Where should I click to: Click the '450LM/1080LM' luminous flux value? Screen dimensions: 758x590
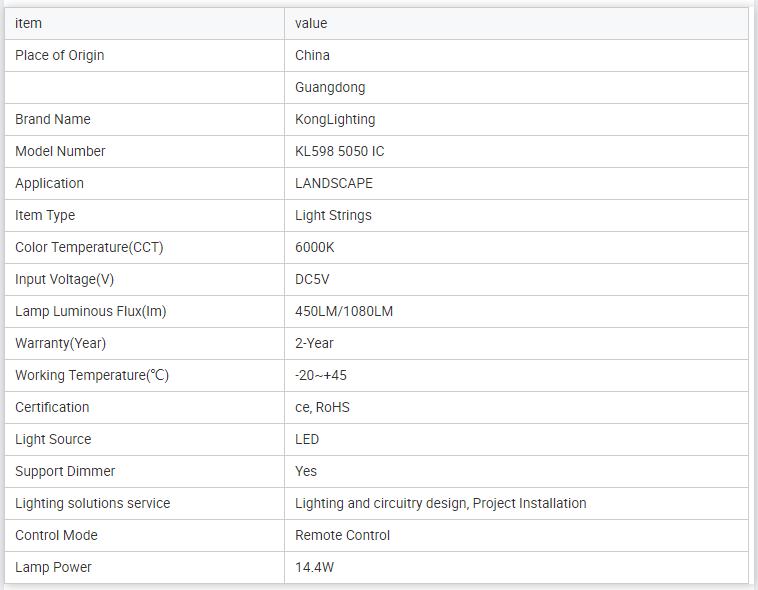pos(344,311)
